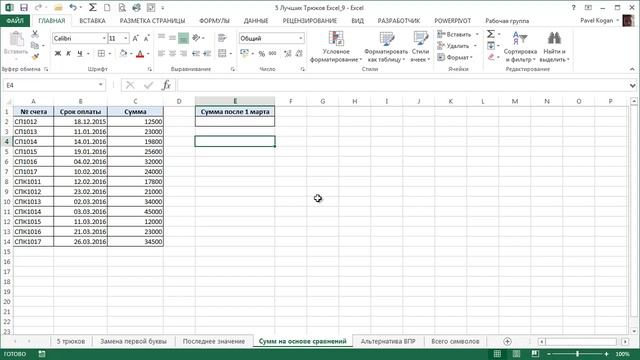This screenshot has width=640, height=360.
Task: Toggle underline (Ч) formatting
Action: click(80, 53)
